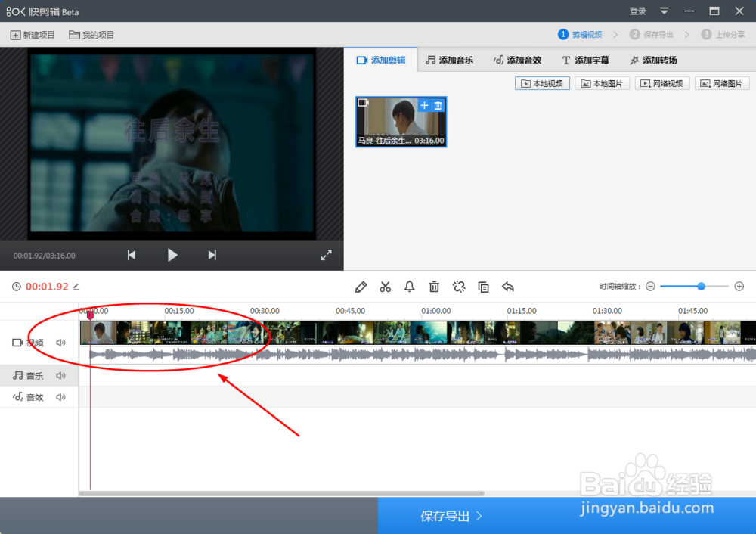Adjust the 时间轴缩放 slider handle
756x534 pixels.
tap(702, 287)
